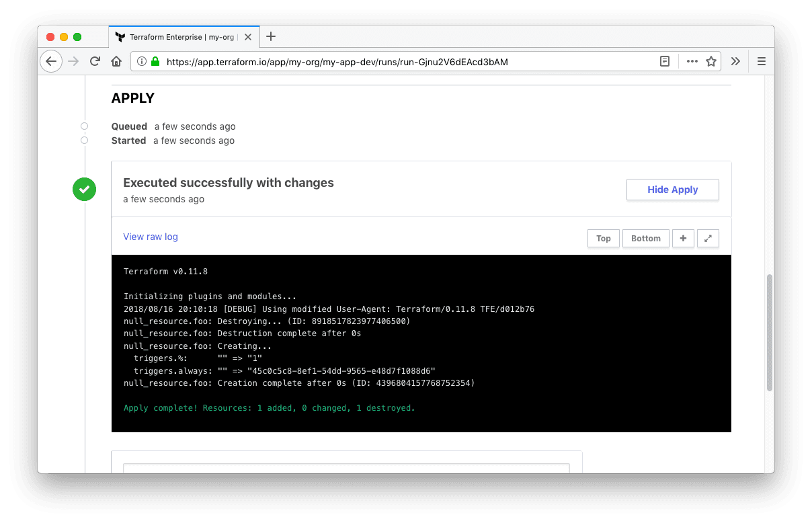The height and width of the screenshot is (523, 812).
Task: Open a new browser tab
Action: [271, 37]
